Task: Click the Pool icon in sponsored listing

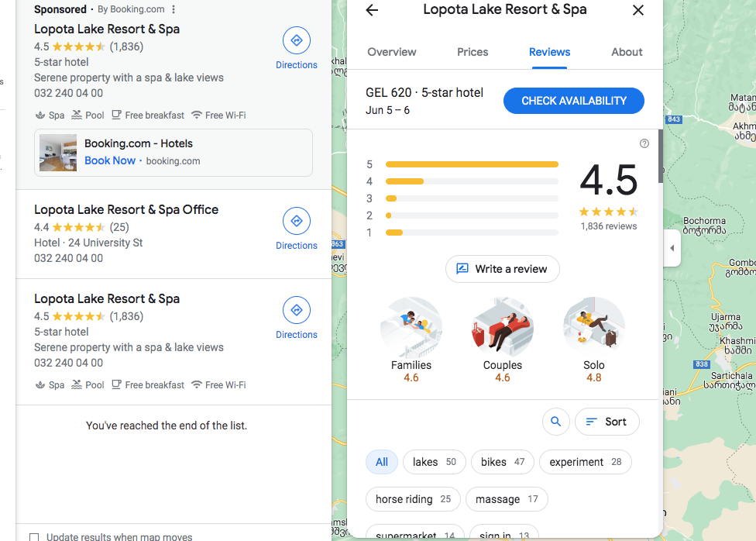Action: pyautogui.click(x=77, y=115)
